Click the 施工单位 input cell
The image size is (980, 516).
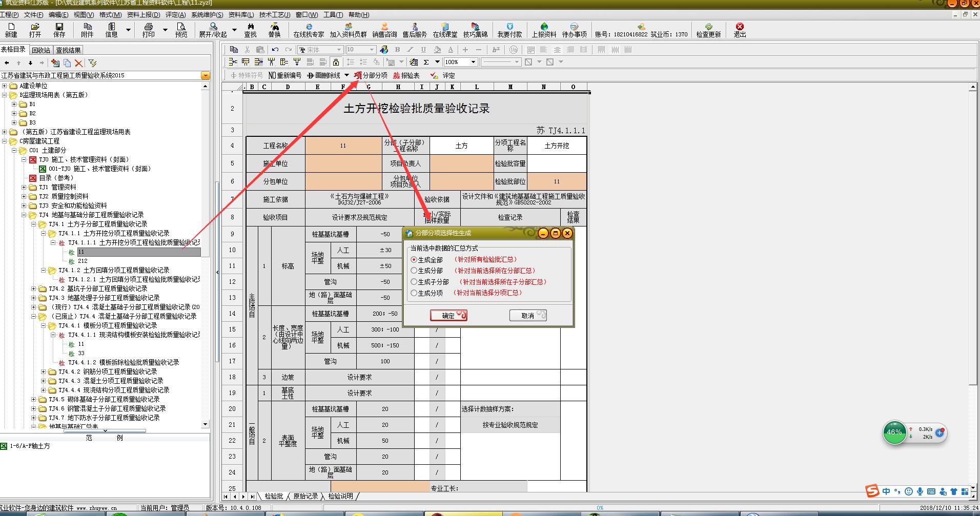coord(343,163)
